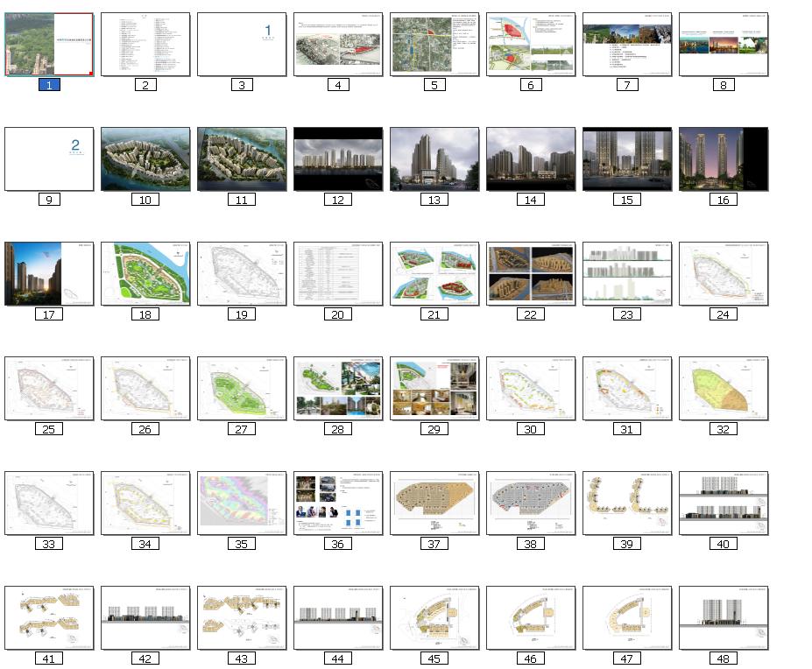Click section divider thumbnail 9
Screen dimensions: 812x669
pos(49,159)
